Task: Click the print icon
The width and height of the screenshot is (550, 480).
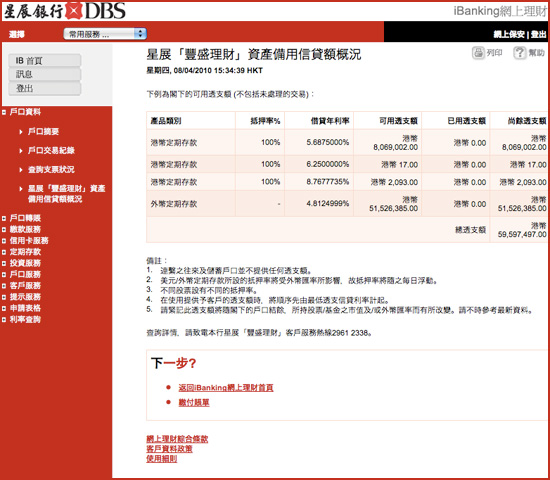Action: (x=478, y=53)
